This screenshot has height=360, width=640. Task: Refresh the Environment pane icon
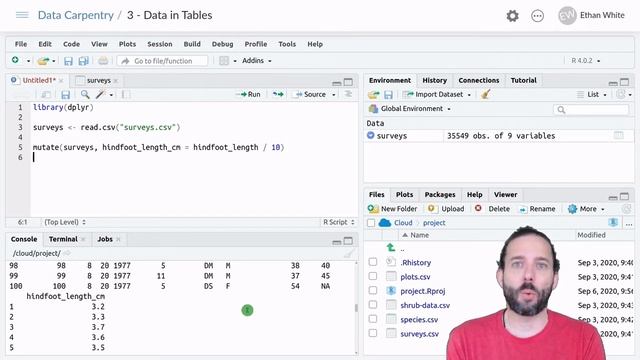(x=621, y=94)
